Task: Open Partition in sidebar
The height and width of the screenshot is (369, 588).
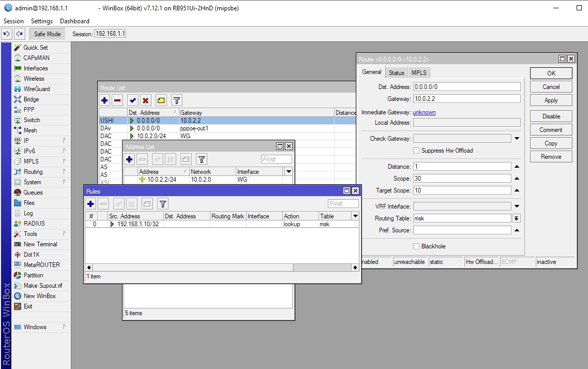Action: point(34,275)
